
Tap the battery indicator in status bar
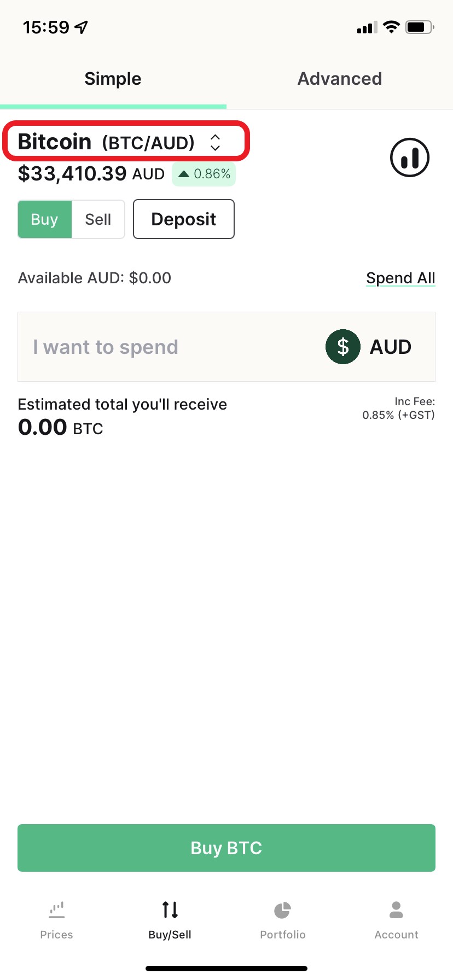pyautogui.click(x=420, y=27)
